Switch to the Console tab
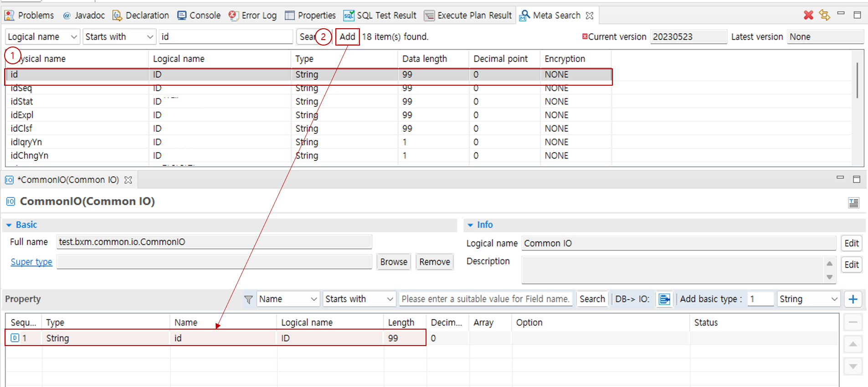Image resolution: width=868 pixels, height=387 pixels. [199, 15]
